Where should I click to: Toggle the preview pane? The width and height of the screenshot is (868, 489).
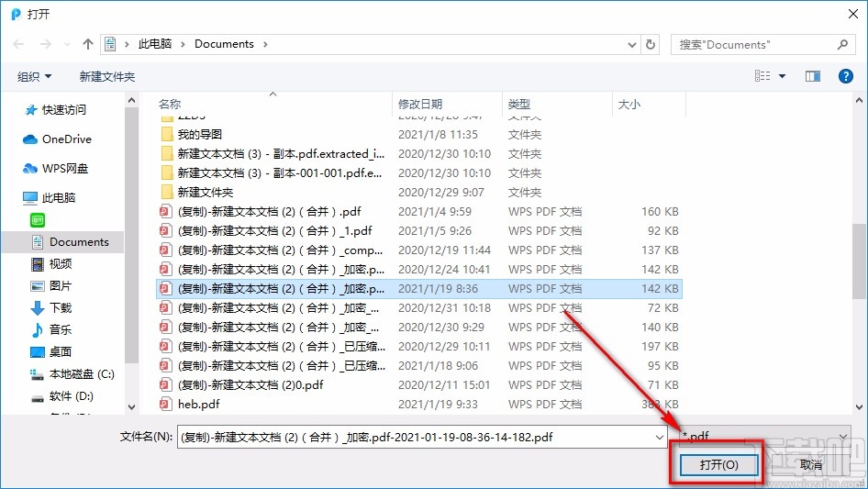813,76
